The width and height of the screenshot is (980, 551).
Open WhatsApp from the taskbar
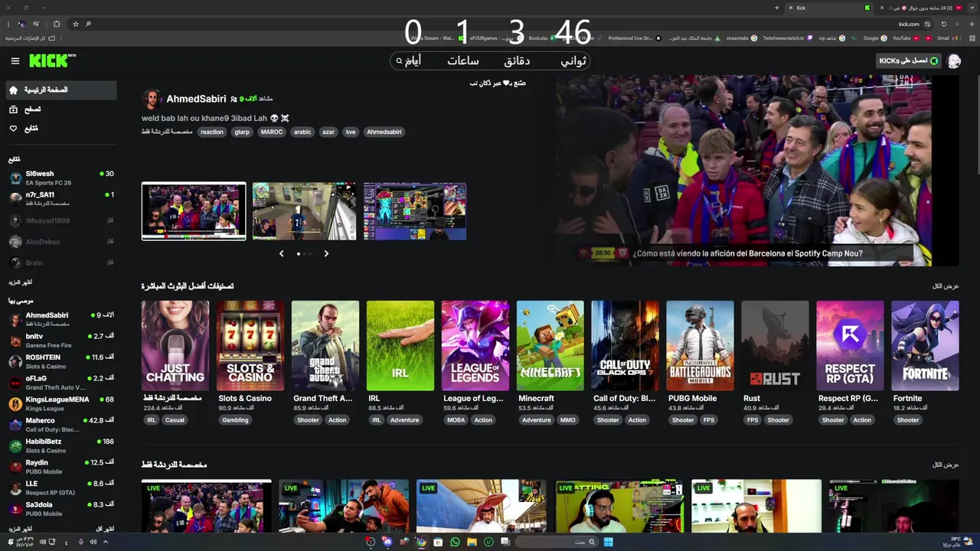(x=455, y=542)
